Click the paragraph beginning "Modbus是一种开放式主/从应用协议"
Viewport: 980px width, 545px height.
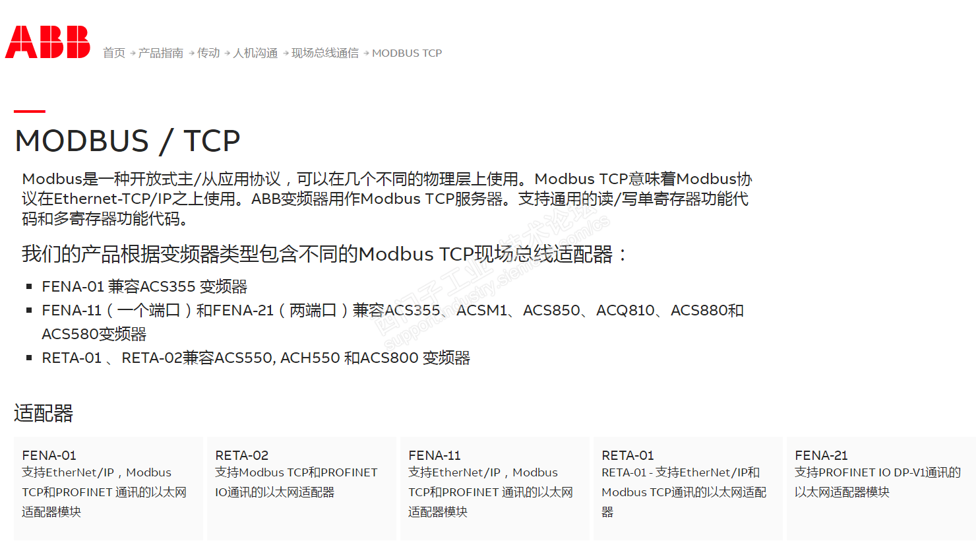point(387,199)
